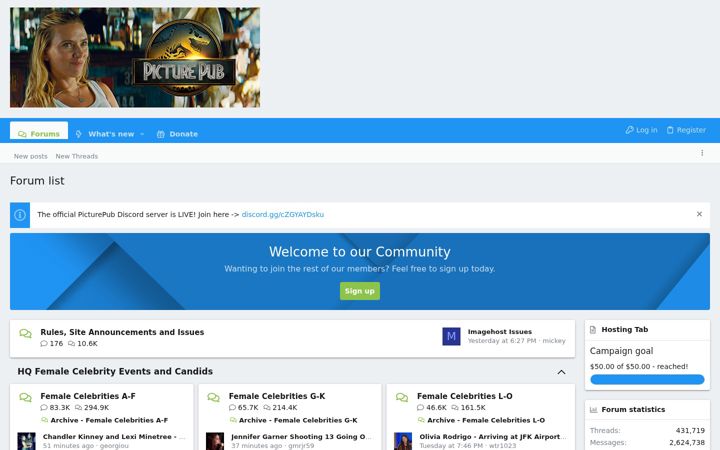
Task: Dismiss the Discord notice with X
Action: [x=699, y=214]
